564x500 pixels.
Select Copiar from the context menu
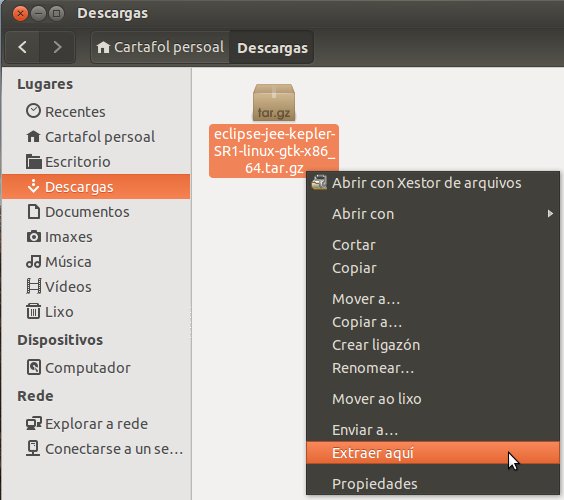coord(433,268)
